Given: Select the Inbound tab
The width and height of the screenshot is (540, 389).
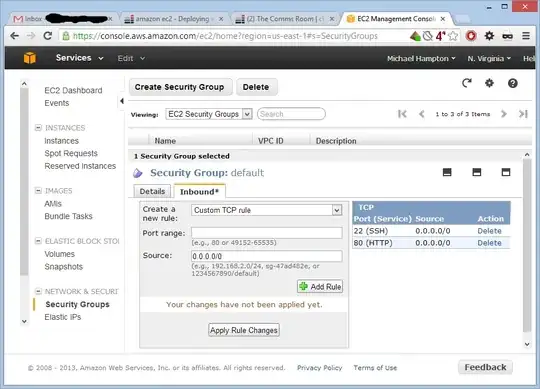Looking at the screenshot, I should point(199,191).
